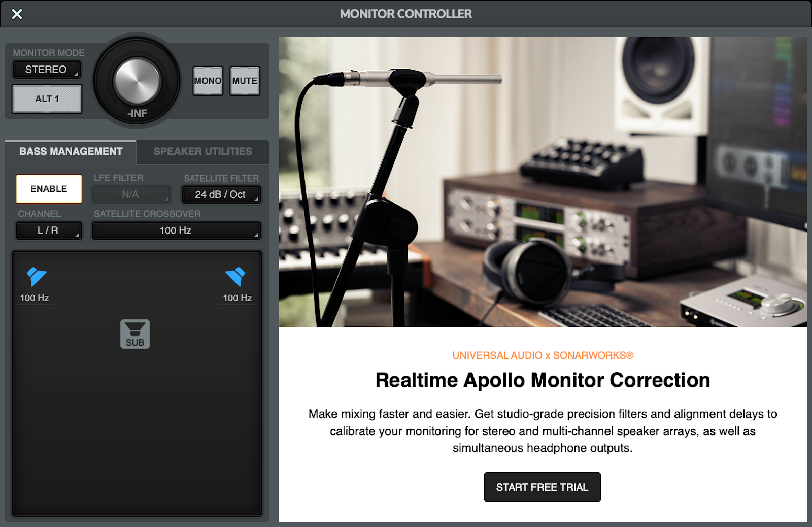The width and height of the screenshot is (812, 527).
Task: Toggle the ALT 1 monitor output
Action: pos(47,99)
